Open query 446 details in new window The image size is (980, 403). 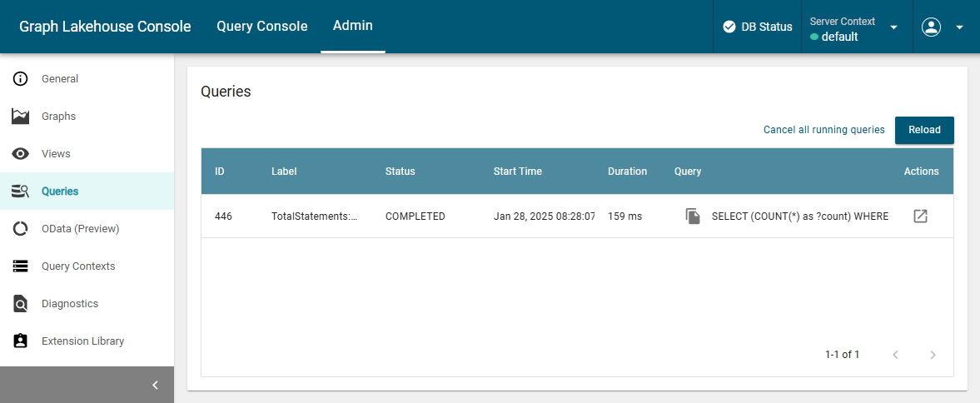(920, 216)
